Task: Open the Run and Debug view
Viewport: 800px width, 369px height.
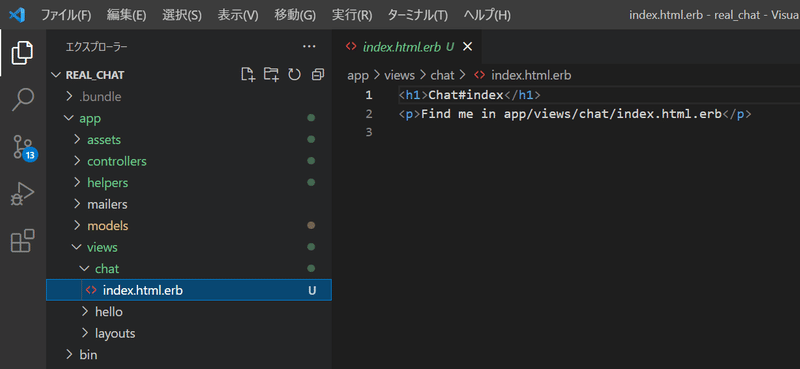Action: (x=22, y=194)
